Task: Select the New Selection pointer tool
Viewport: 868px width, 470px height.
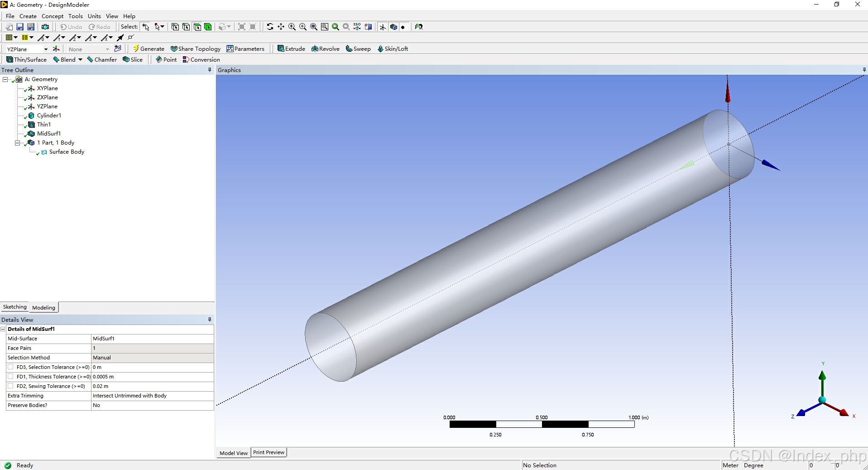Action: pos(146,27)
